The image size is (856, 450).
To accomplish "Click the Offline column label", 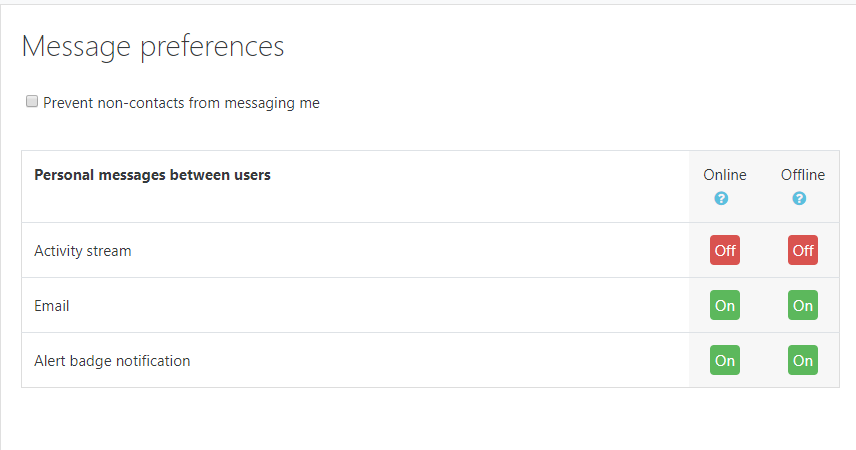I will [x=803, y=175].
